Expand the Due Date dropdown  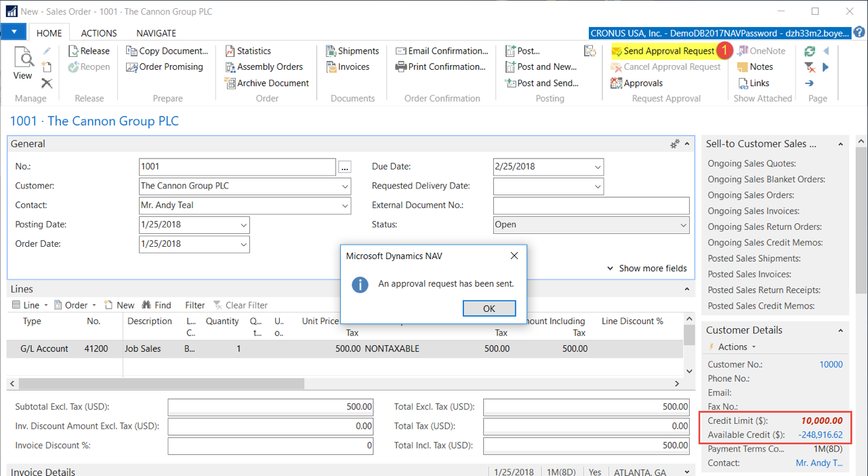(x=597, y=167)
